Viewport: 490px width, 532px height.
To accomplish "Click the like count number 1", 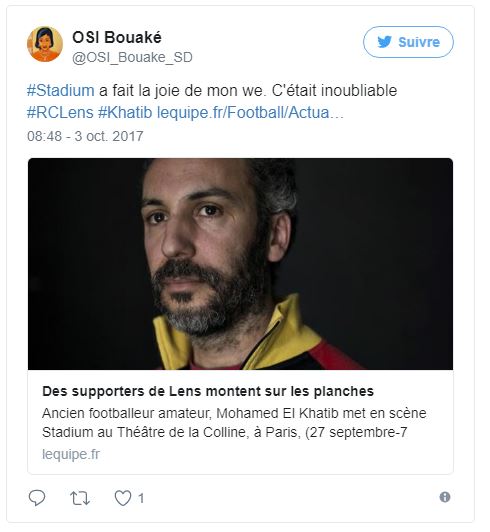I will (141, 498).
